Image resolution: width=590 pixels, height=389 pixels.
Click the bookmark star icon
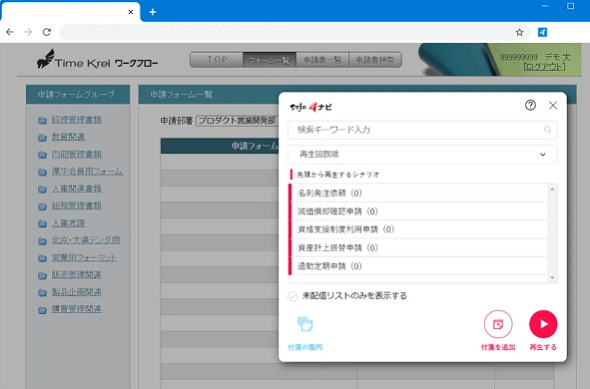coord(519,32)
